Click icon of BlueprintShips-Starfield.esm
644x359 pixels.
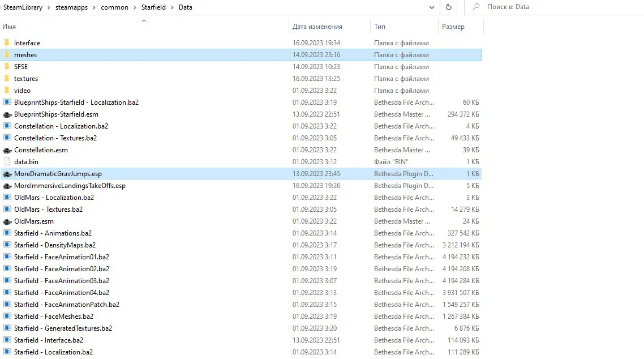pos(7,114)
